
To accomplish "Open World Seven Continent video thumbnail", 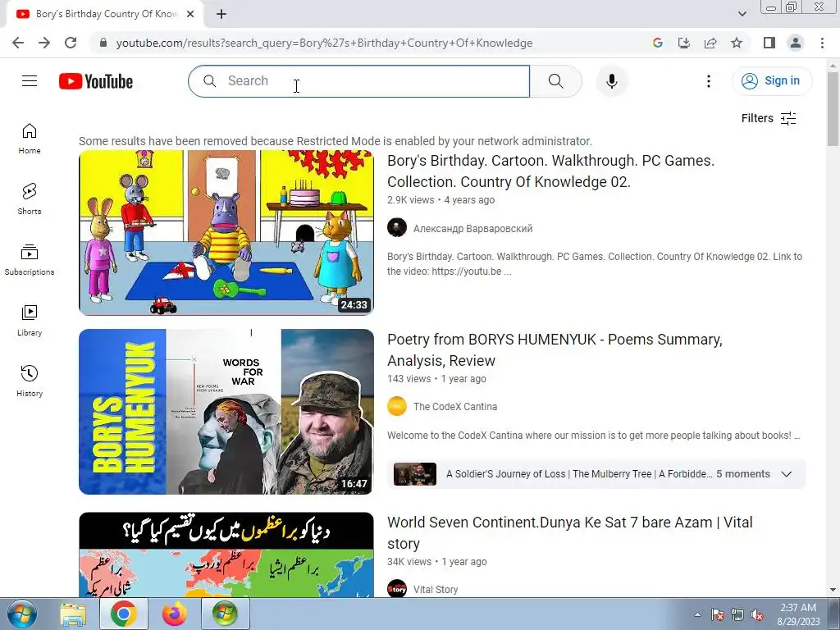I will coord(226,555).
